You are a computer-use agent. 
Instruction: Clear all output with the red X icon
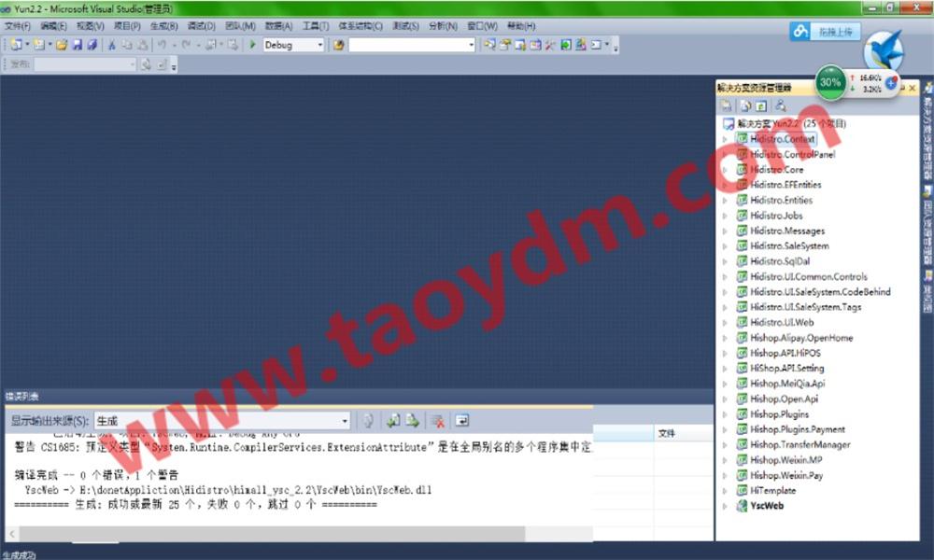(438, 421)
